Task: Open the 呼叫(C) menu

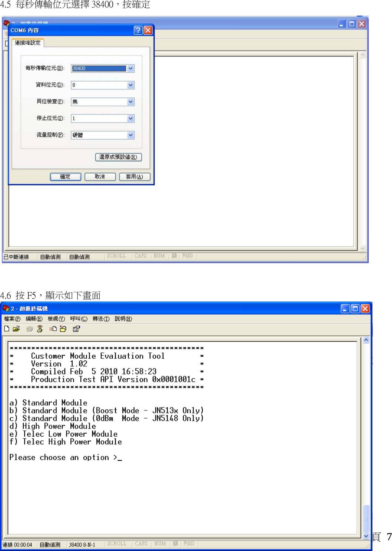Action: pos(79,318)
